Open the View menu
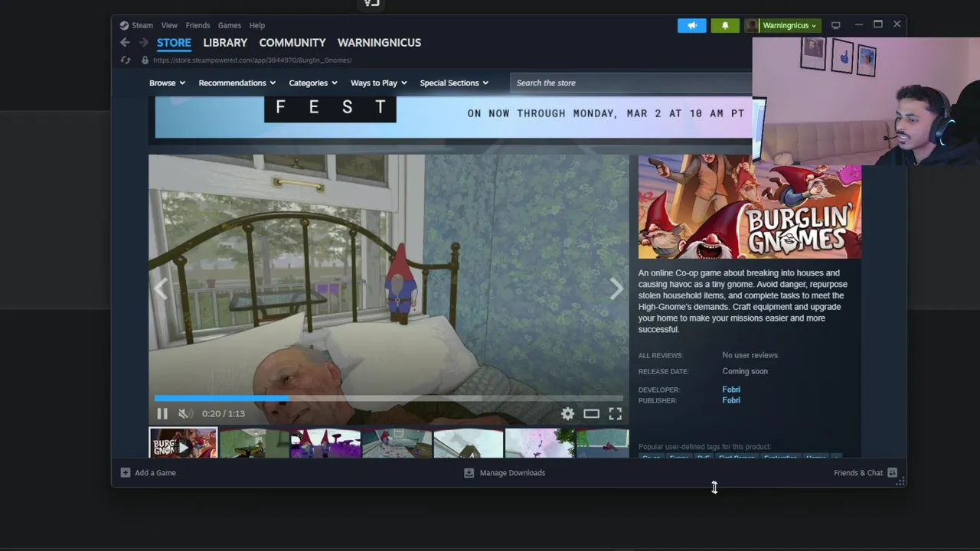The image size is (980, 551). click(169, 25)
